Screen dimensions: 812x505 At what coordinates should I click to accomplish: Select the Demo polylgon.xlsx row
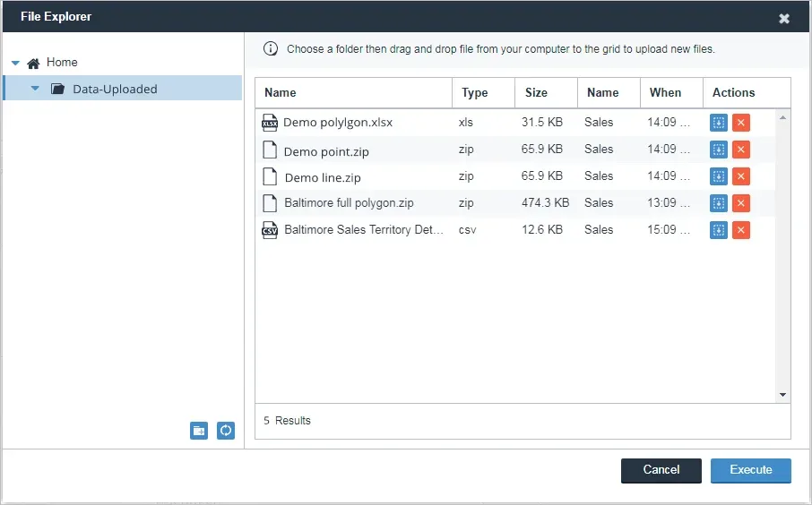coord(515,123)
